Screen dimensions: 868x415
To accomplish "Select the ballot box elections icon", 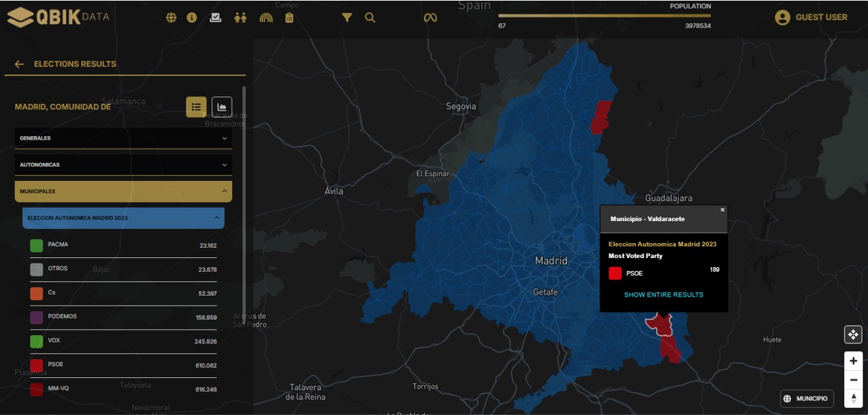I will click(215, 18).
